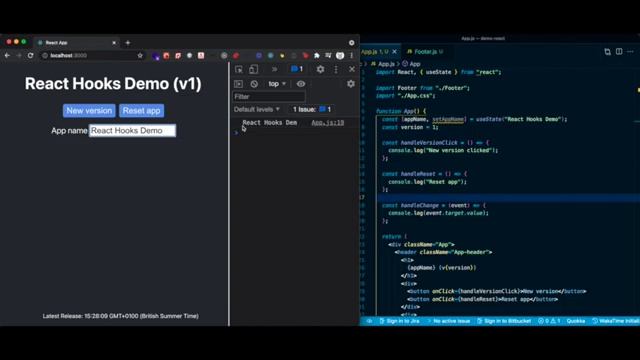Screen dimensions: 640x360
Task: Click the open changes icon in the editor
Action: tap(607, 51)
